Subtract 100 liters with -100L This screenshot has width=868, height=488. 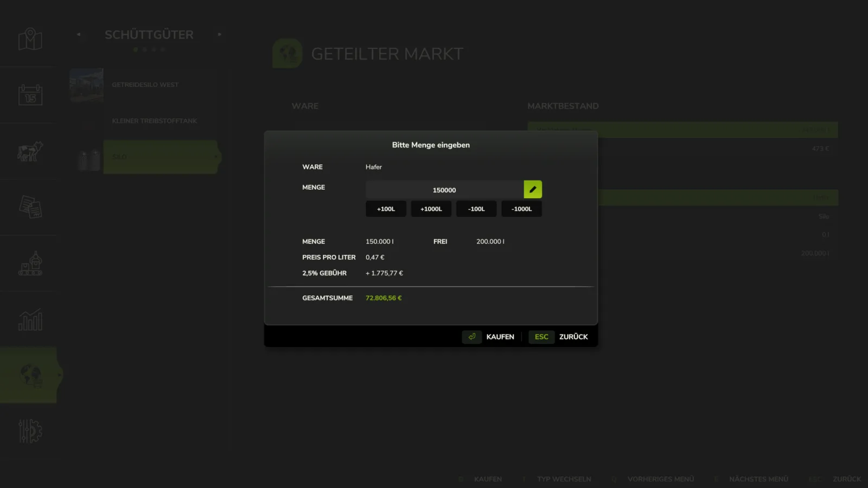(476, 209)
